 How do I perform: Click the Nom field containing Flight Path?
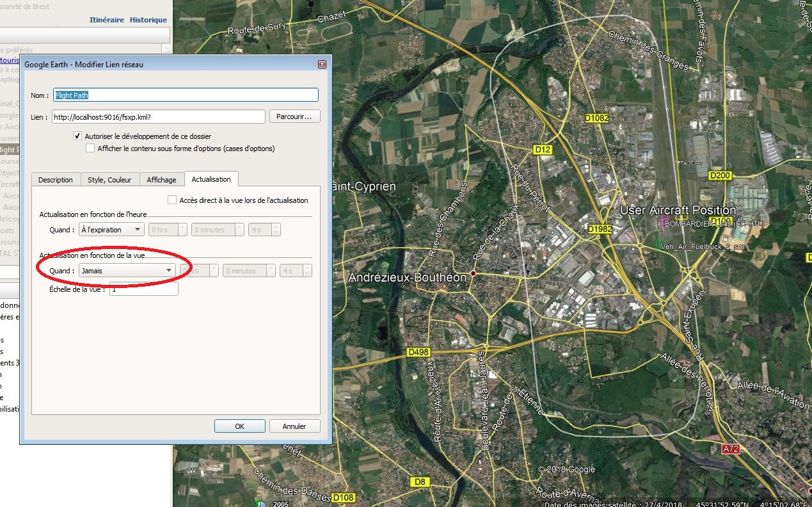(186, 95)
